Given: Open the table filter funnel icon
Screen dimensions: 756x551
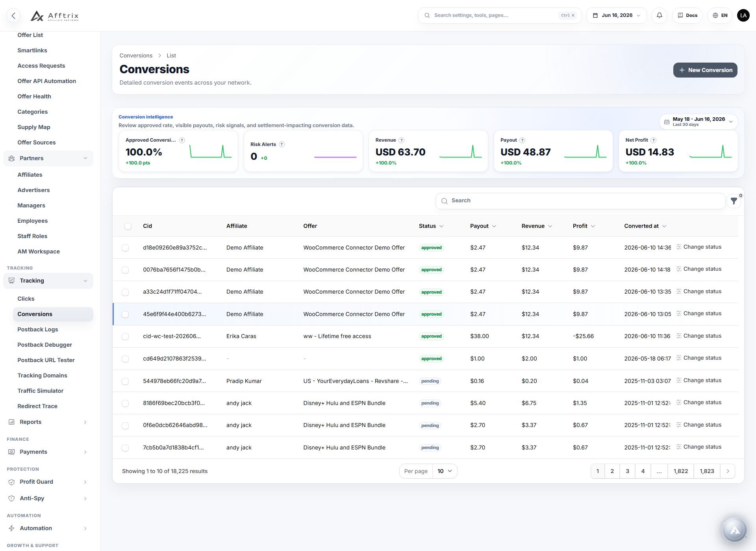Looking at the screenshot, I should coord(734,201).
